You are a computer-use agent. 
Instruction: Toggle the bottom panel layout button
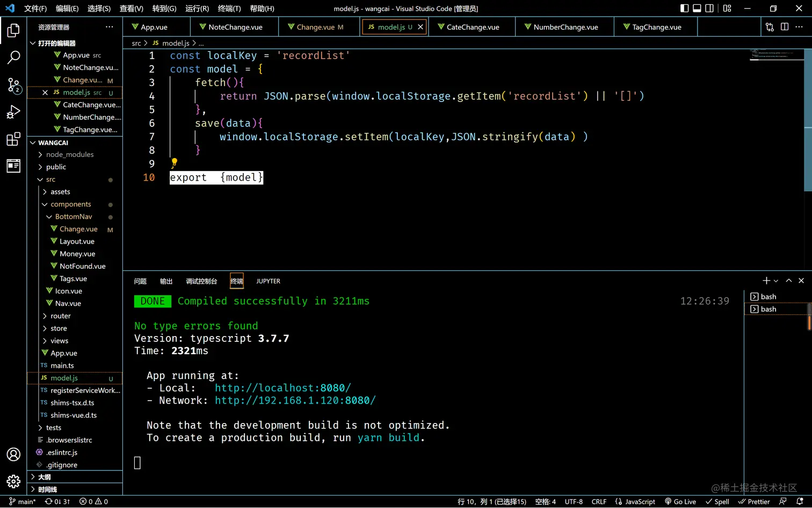coord(697,8)
